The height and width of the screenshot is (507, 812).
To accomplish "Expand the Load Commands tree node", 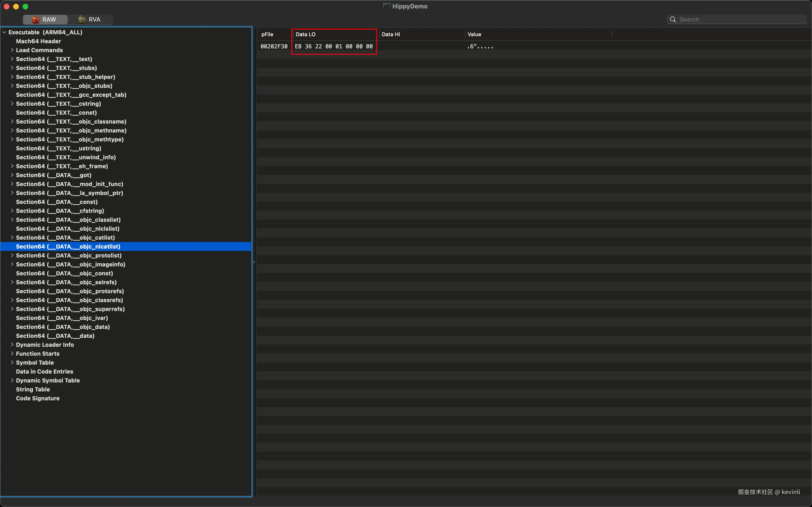I will point(12,50).
